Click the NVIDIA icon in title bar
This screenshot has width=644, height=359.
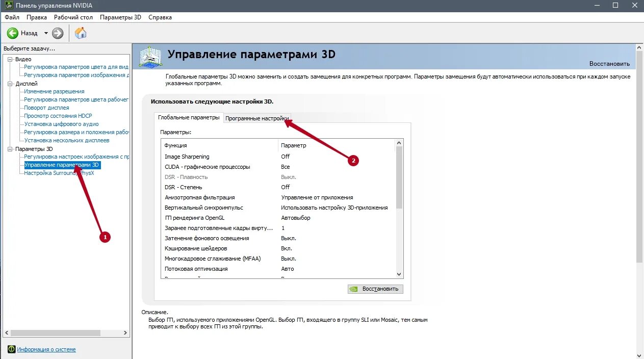[9, 5]
